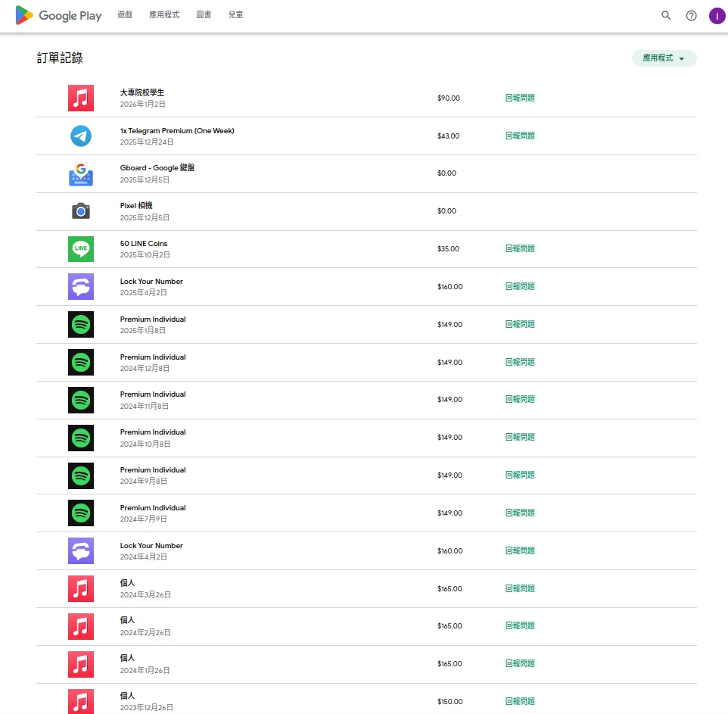Click the LINE app icon
Screen dimensions: 728x714
point(81,249)
